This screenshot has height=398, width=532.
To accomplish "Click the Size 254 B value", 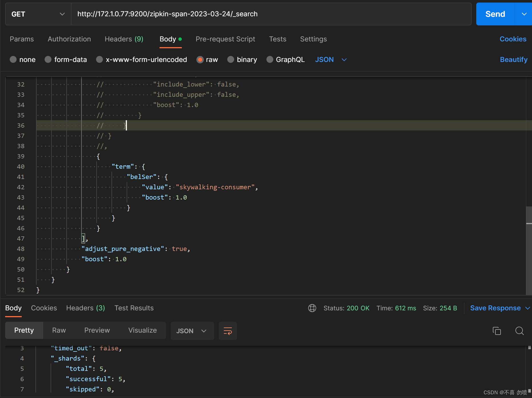I will [x=448, y=308].
